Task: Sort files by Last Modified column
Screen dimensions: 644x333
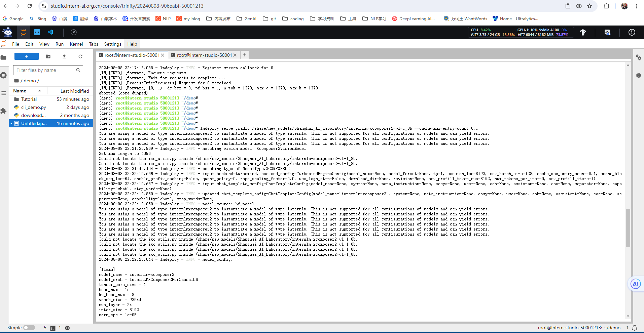Action: [x=70, y=91]
